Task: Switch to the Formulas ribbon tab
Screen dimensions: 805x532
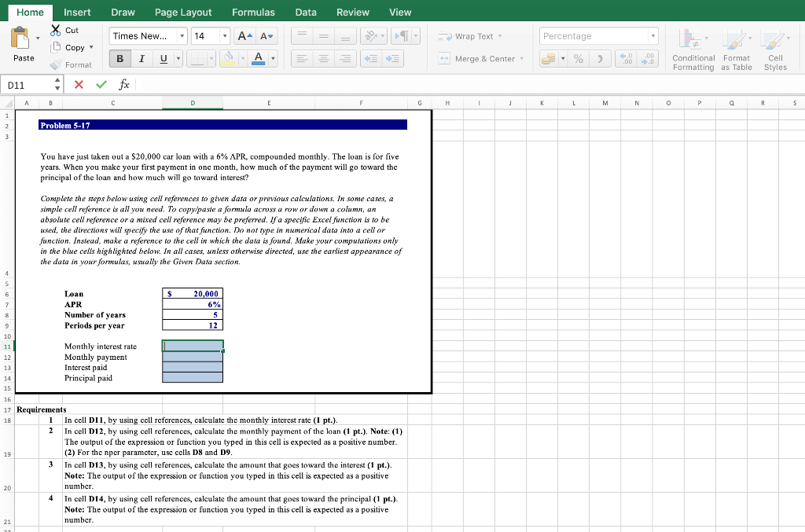Action: [x=253, y=12]
